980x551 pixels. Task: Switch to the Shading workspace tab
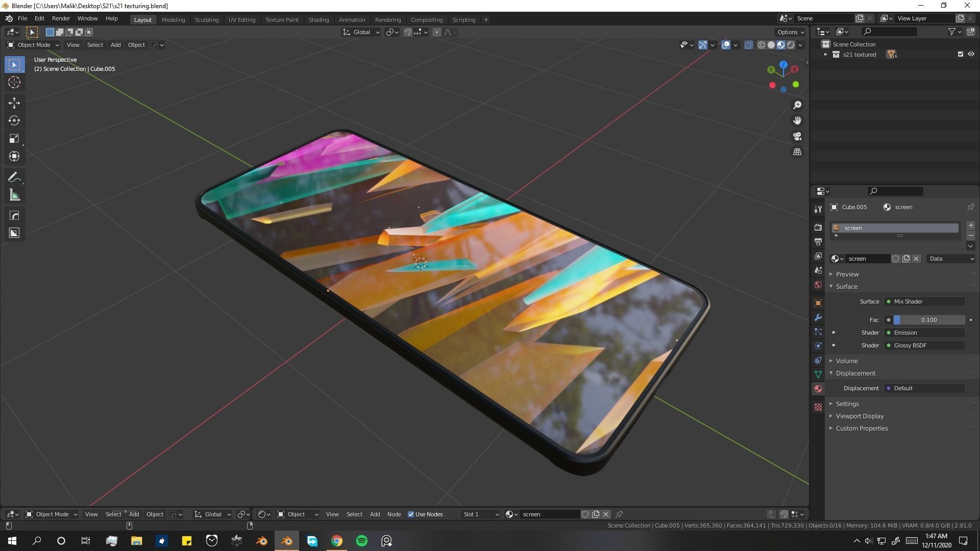tap(318, 19)
